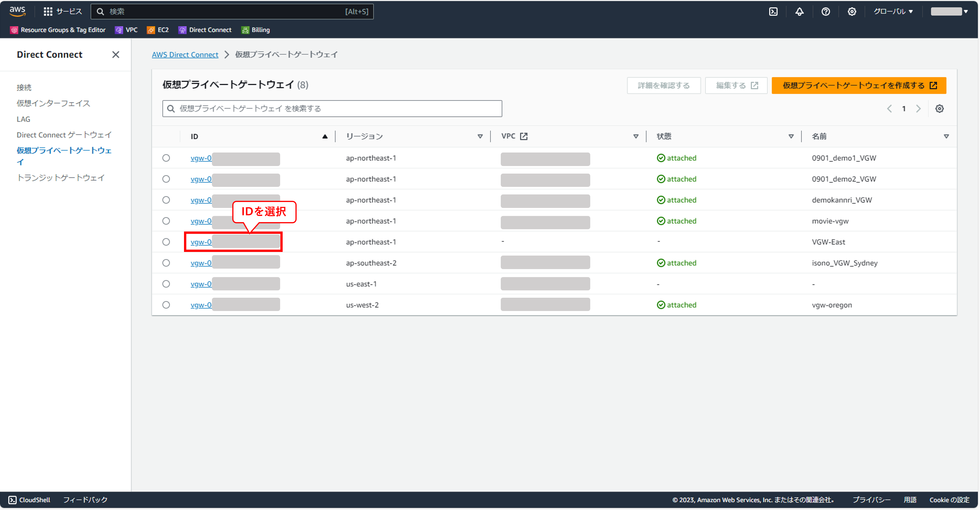Viewport: 980px width, 510px height.
Task: Focus the gateway search field
Action: (x=332, y=109)
